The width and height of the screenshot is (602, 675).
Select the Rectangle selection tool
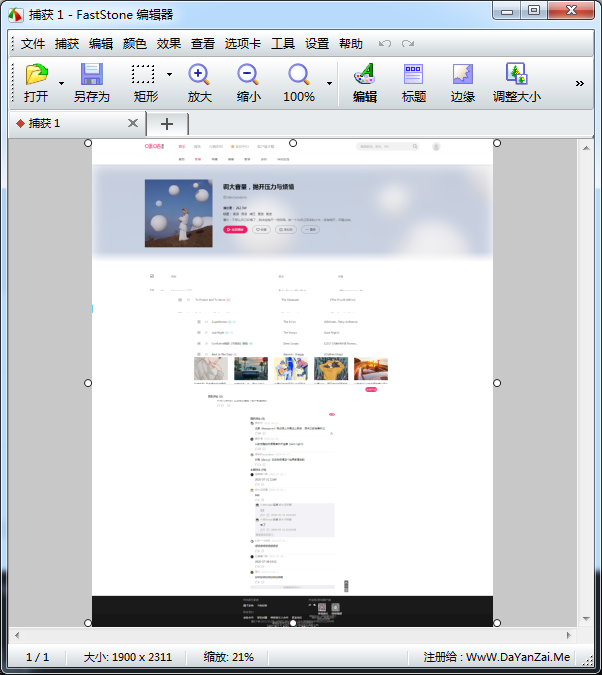143,76
